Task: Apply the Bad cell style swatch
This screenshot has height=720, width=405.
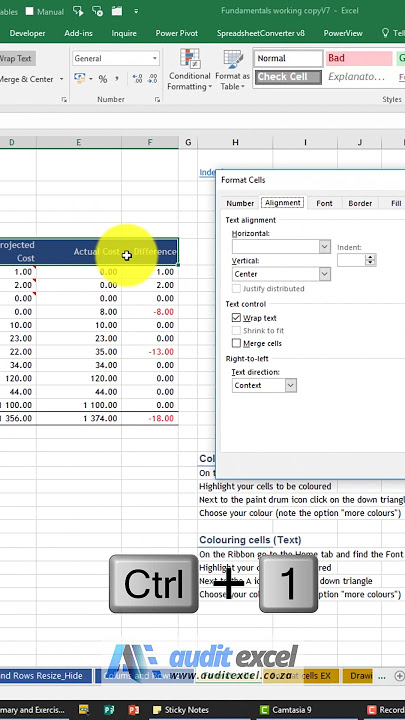Action: pos(359,58)
